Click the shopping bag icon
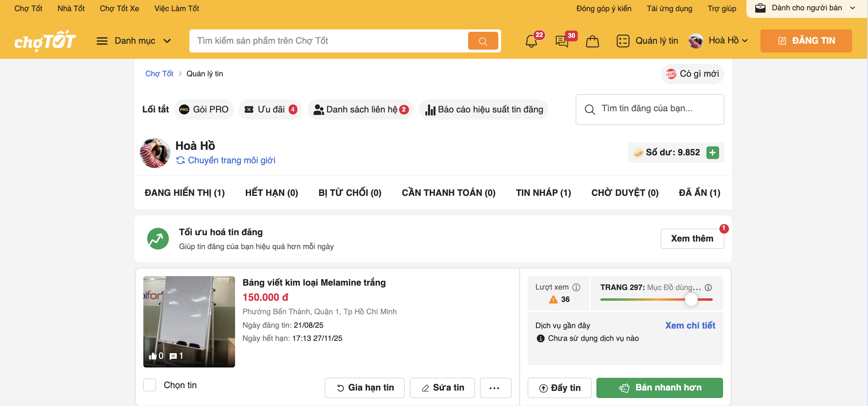Screen dimensions: 868x406 point(592,41)
